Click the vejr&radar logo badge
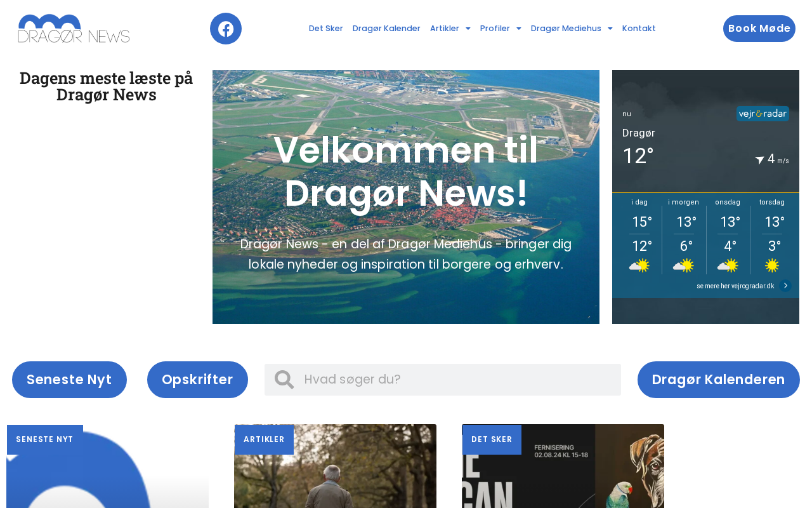Screen dimensions: 812x508 tap(763, 114)
